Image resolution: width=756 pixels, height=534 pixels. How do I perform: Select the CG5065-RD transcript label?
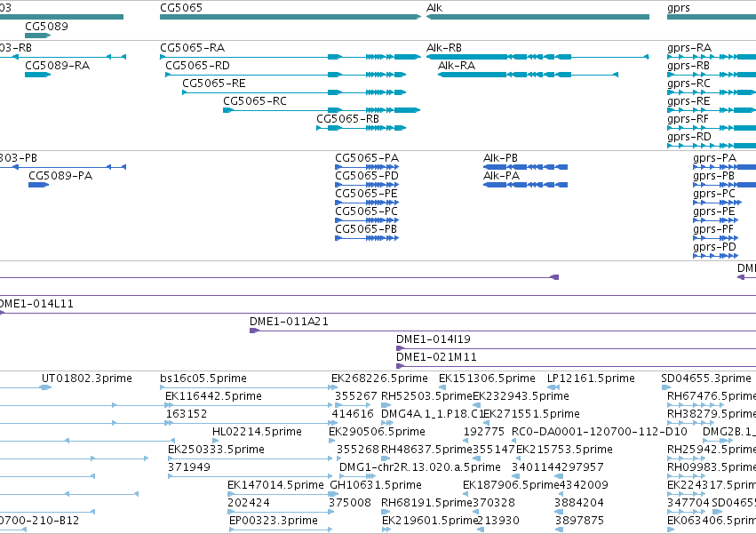198,66
